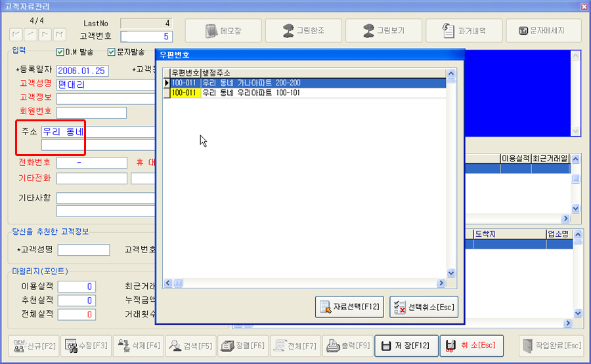Click 우편번호 column header

(x=185, y=73)
